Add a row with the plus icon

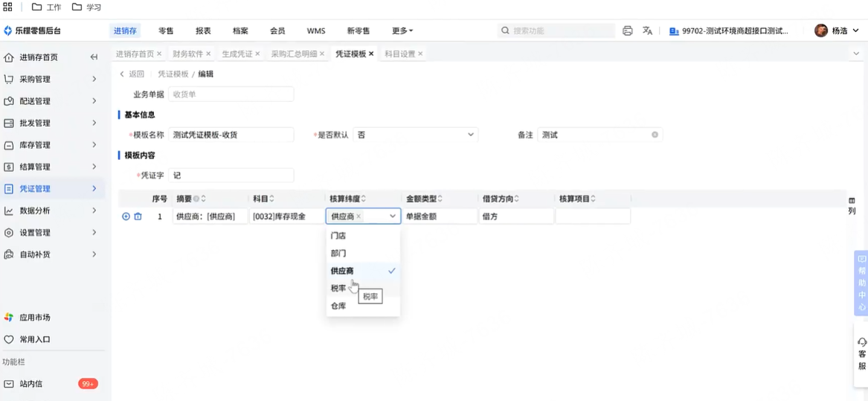click(x=126, y=216)
